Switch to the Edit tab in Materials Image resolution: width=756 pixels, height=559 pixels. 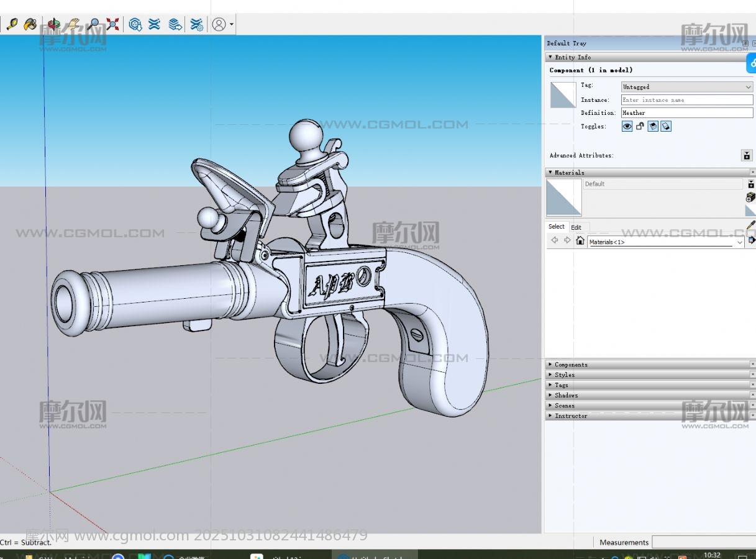[x=576, y=227]
